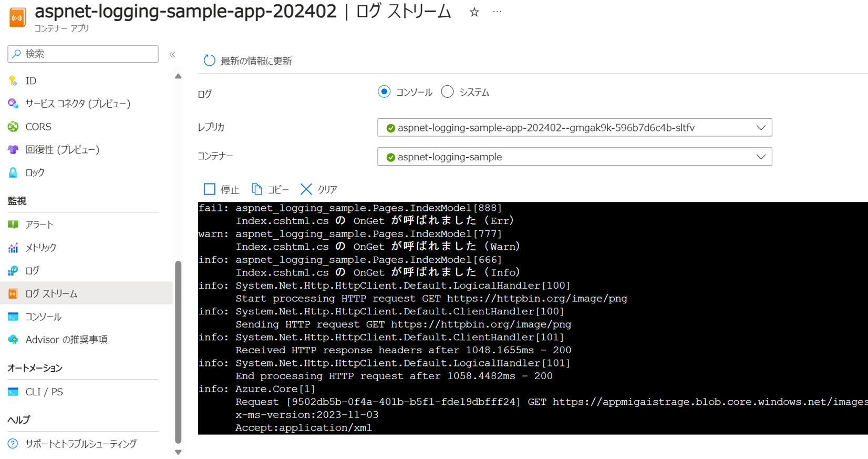Click the fail: IndexModel[888] log line

click(x=350, y=208)
